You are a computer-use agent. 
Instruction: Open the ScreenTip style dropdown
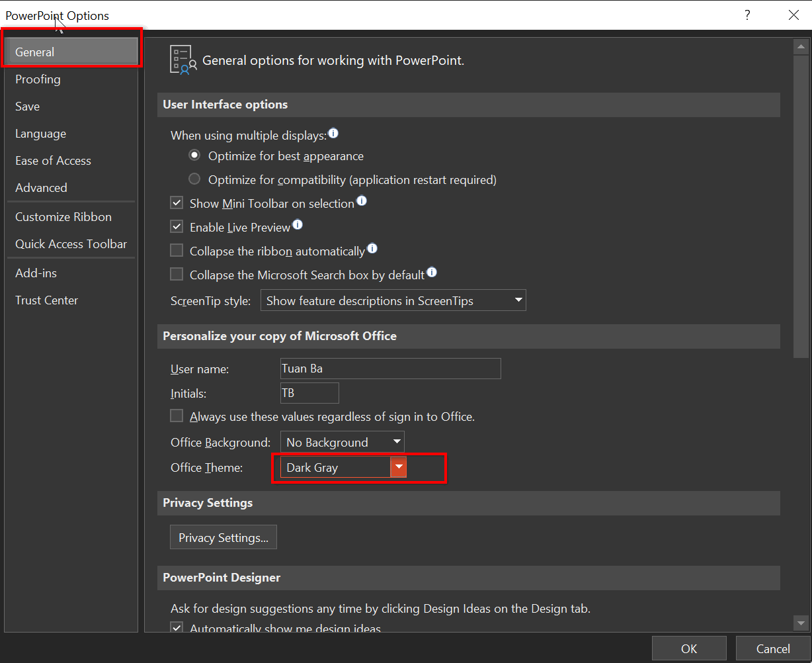click(x=393, y=300)
